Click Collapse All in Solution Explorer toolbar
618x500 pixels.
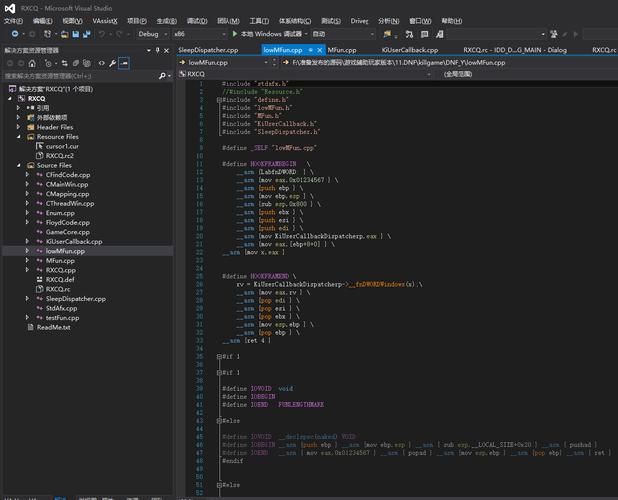point(76,63)
